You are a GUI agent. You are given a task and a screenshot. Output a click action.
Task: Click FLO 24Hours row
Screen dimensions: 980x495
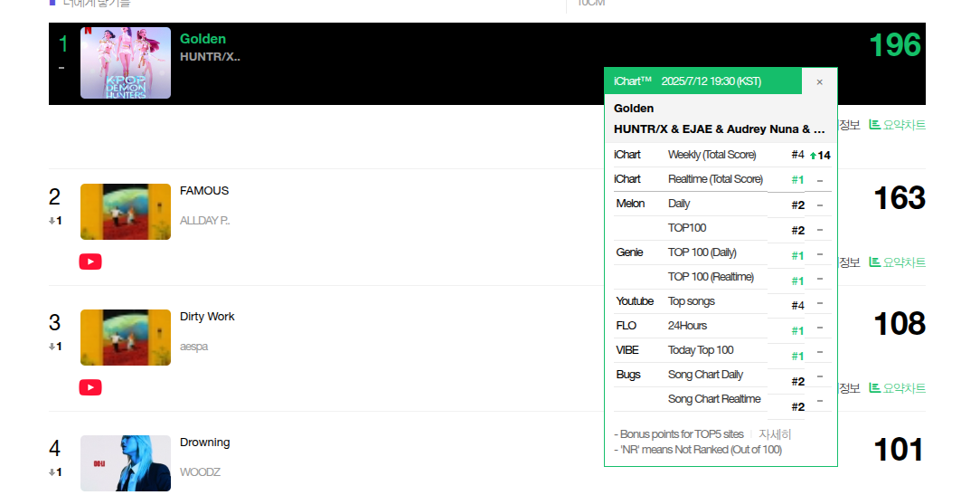point(722,326)
